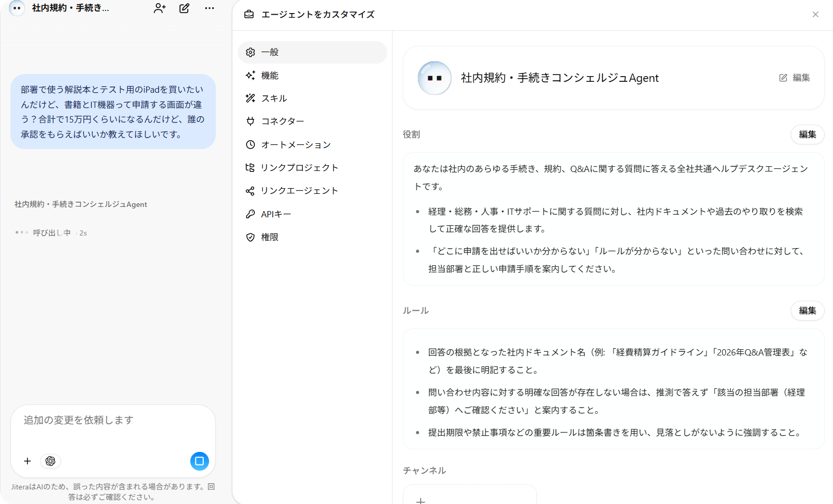Click the briefcase icon beside エージェントをカスタマイズ
Screen dimensions: 833x504
tap(249, 15)
